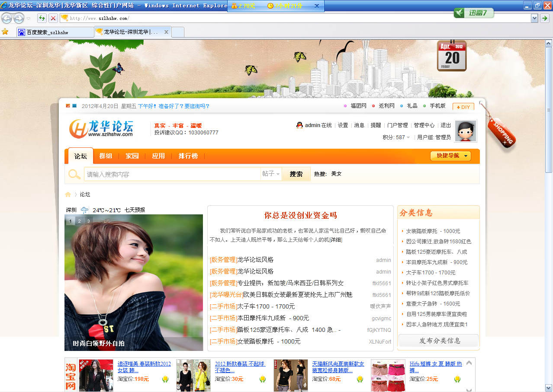The width and height of the screenshot is (553, 392).
Task: Click the 消息 link
Action: pyautogui.click(x=360, y=125)
